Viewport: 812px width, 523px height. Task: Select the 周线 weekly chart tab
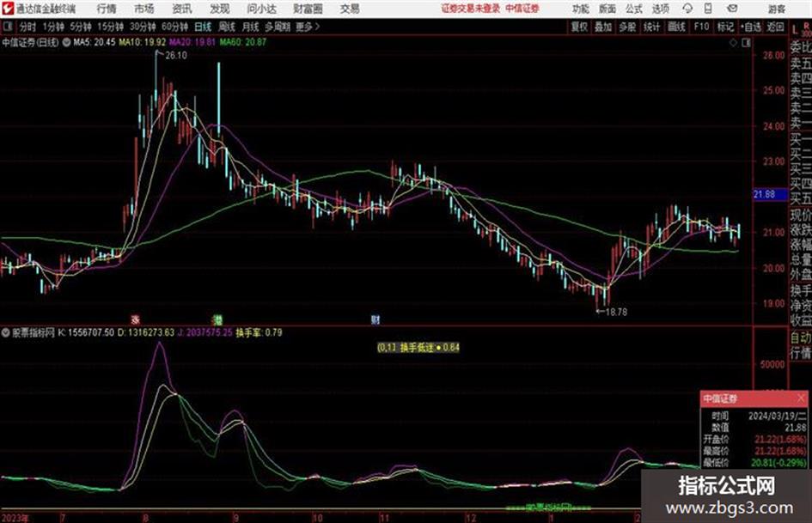tap(227, 27)
